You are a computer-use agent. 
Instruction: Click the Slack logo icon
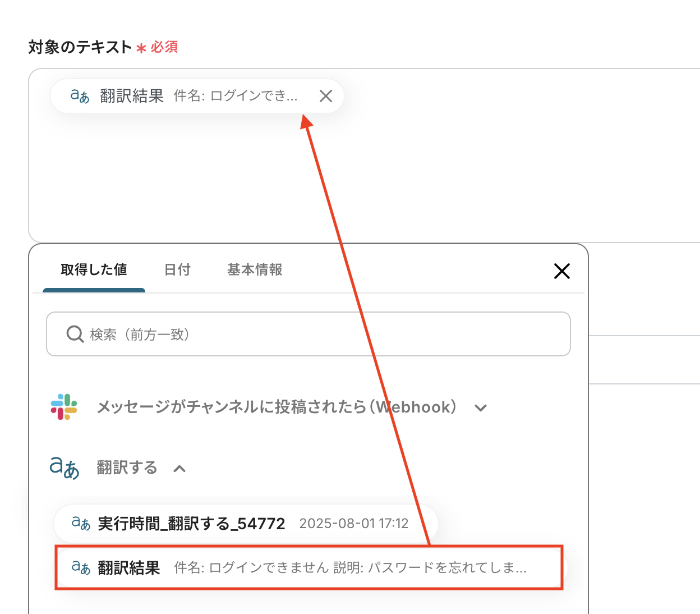tap(64, 407)
